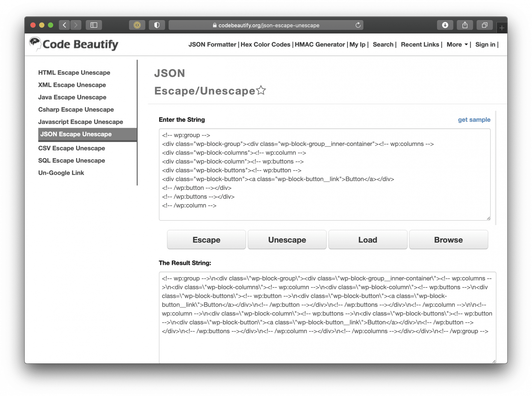Click the input textarea resize handle
The width and height of the screenshot is (532, 396).
(488, 218)
